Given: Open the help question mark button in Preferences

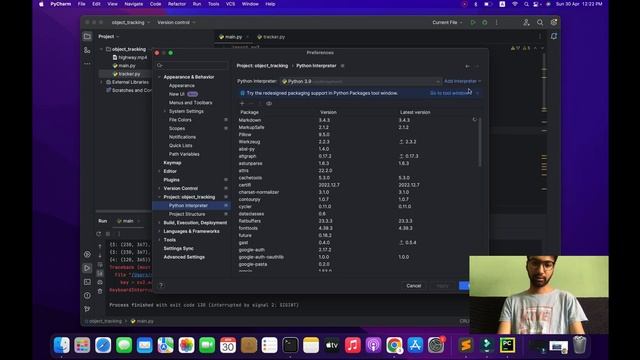Looking at the screenshot, I should (161, 285).
